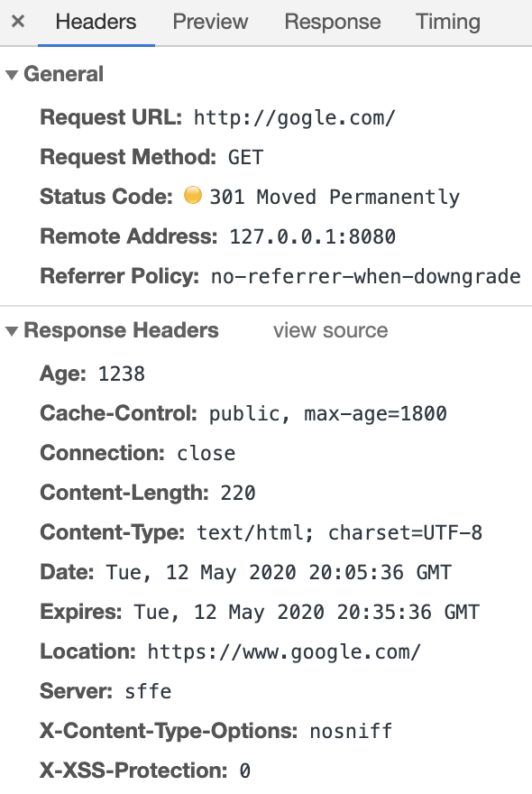Image resolution: width=532 pixels, height=794 pixels.
Task: Click view source link for response headers
Action: (x=331, y=330)
